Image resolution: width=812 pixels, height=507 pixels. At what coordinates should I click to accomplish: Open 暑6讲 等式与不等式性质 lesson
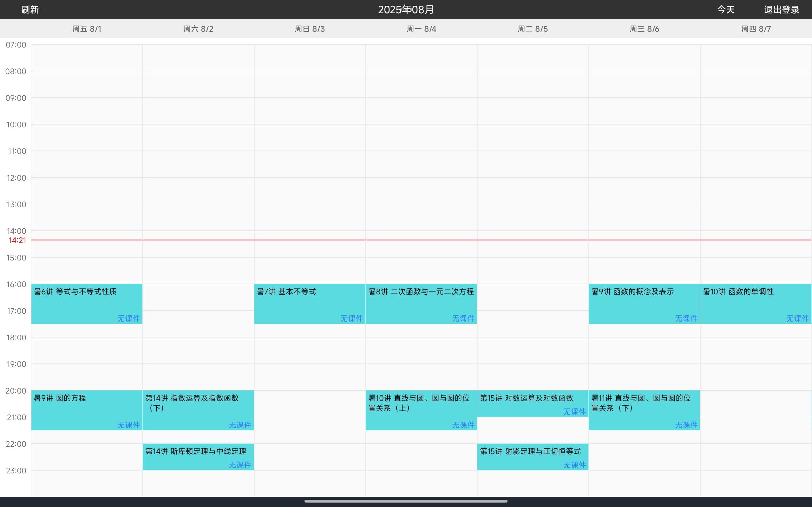tap(75, 292)
